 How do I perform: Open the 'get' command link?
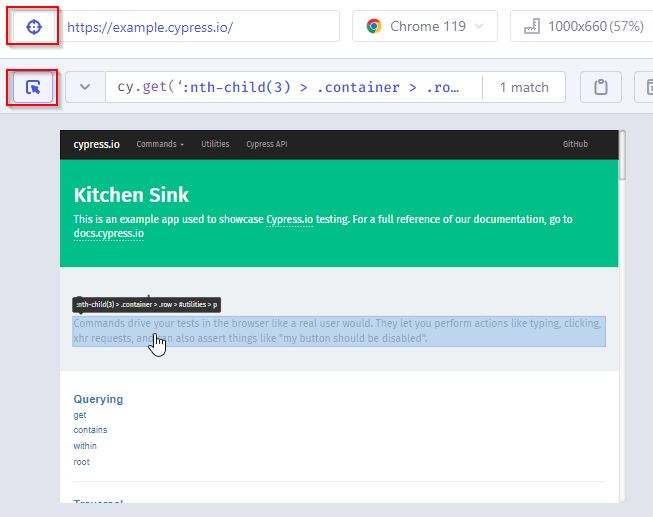tap(80, 415)
